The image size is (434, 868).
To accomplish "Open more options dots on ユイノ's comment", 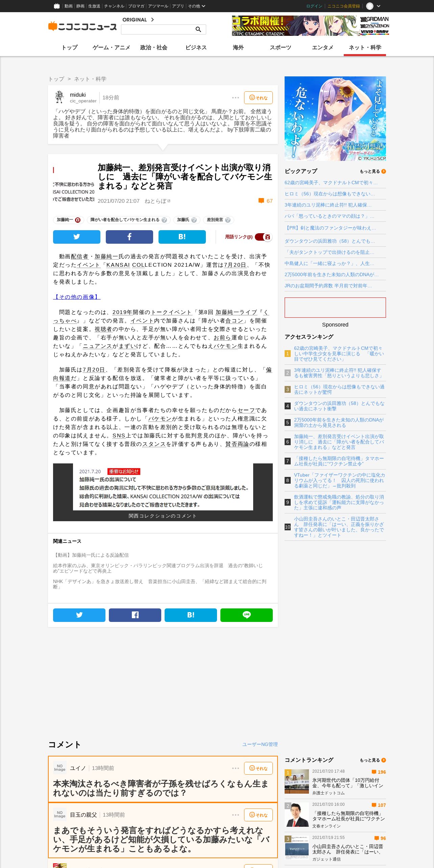I will pos(236,768).
